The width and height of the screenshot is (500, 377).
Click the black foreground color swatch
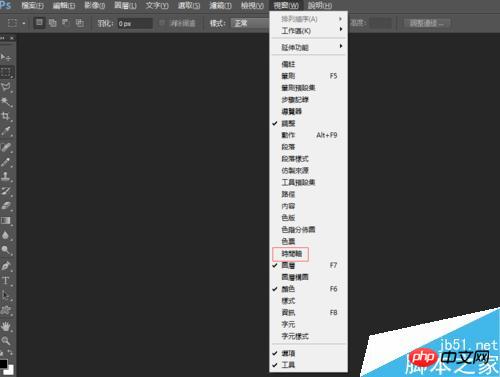pyautogui.click(x=3, y=363)
